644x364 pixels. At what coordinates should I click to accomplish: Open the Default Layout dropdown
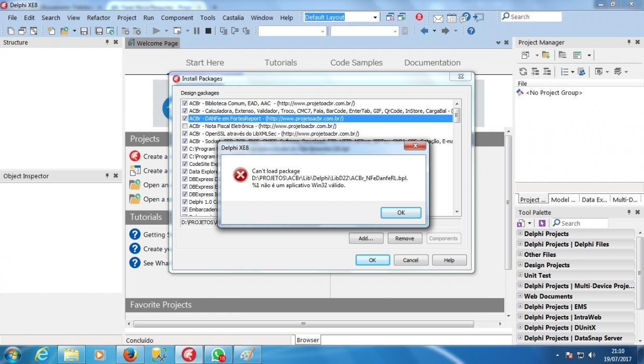(375, 17)
